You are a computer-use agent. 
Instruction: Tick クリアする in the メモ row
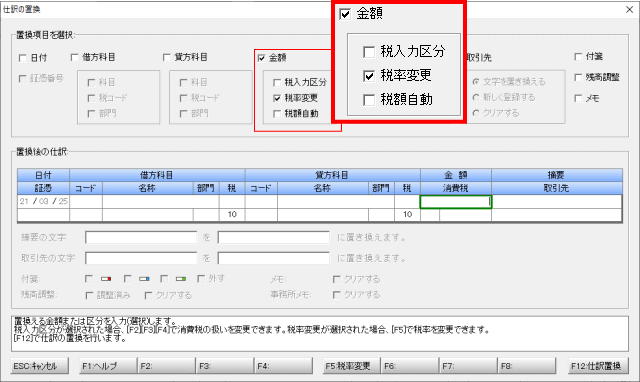336,279
